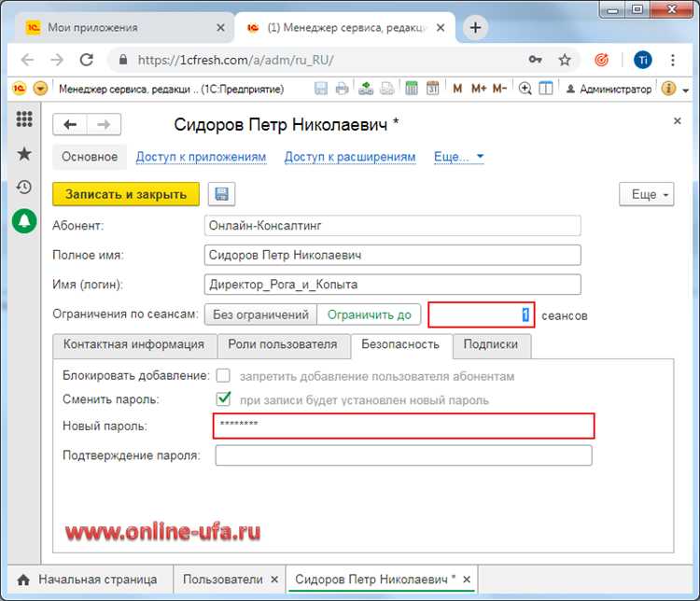The width and height of the screenshot is (700, 601).
Task: Save record with floppy disk icon
Action: click(x=221, y=194)
